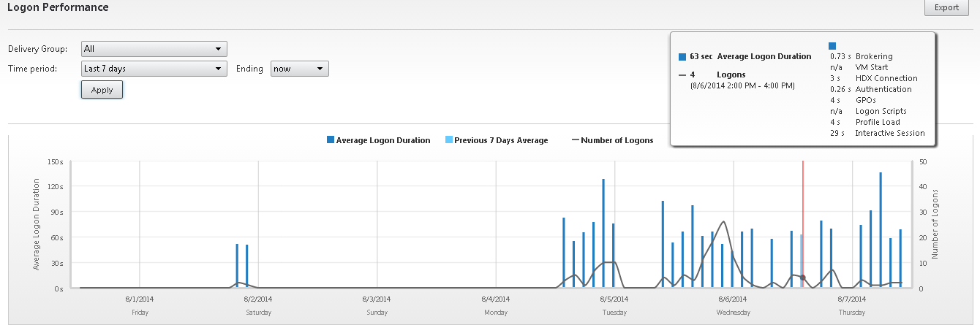
Task: Click the peak of the logons line near 8/6
Action: point(723,222)
